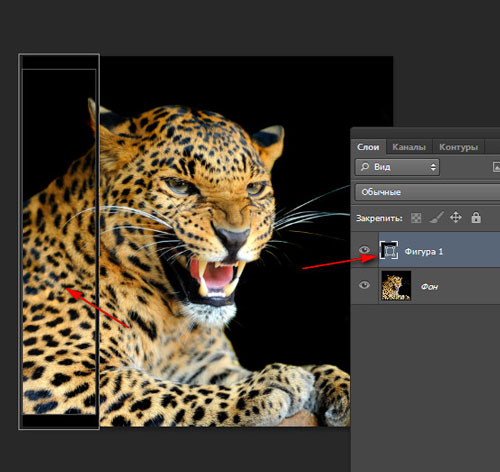The width and height of the screenshot is (500, 472).
Task: Switch to the Контуры tab
Action: 458,147
